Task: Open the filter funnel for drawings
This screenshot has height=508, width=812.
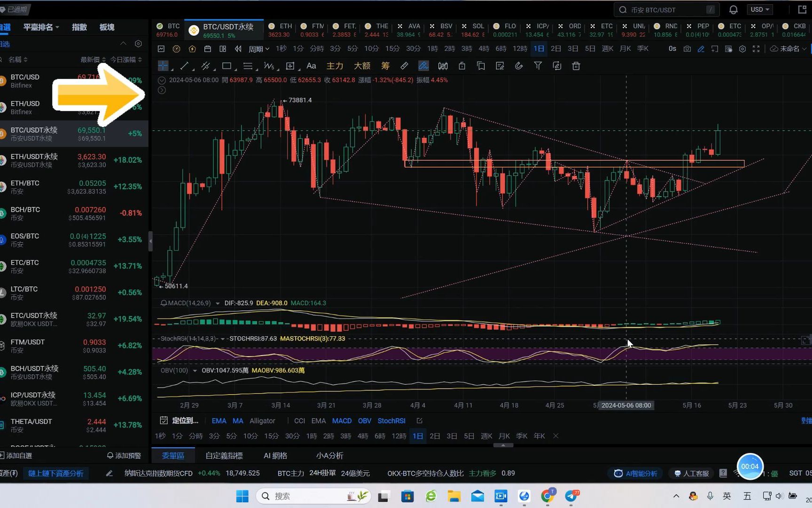Action: pyautogui.click(x=538, y=66)
